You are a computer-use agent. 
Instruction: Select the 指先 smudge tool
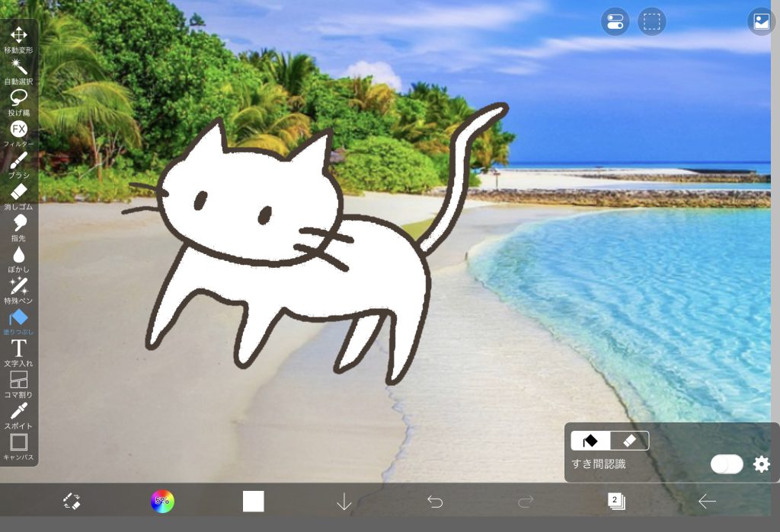point(18,224)
